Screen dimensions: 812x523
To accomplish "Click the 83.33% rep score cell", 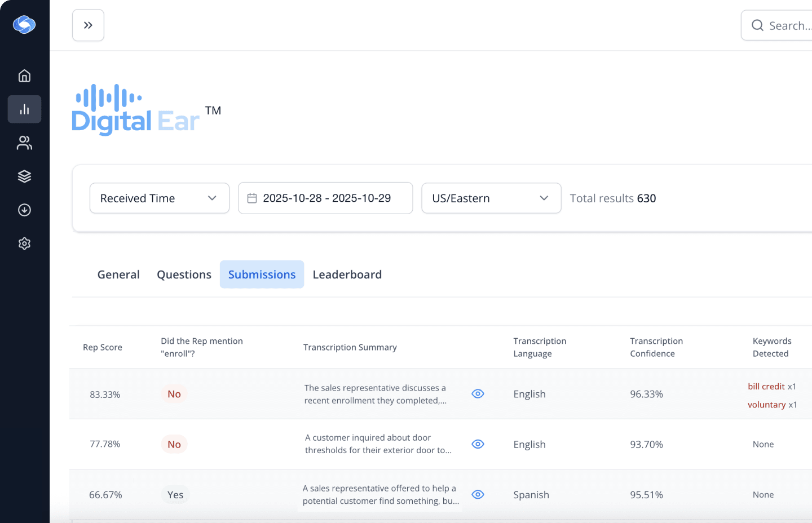I will (105, 395).
